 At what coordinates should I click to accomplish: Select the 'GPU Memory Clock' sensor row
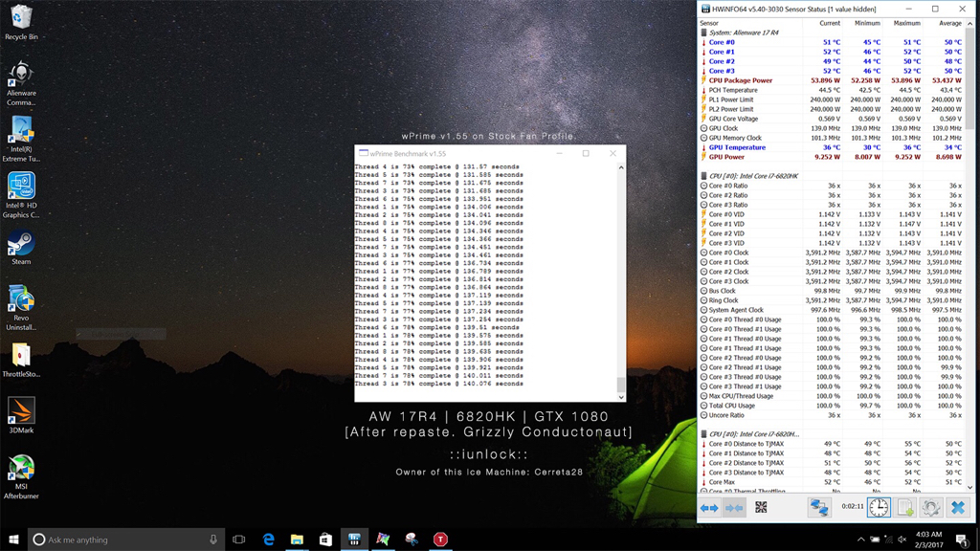pyautogui.click(x=832, y=138)
